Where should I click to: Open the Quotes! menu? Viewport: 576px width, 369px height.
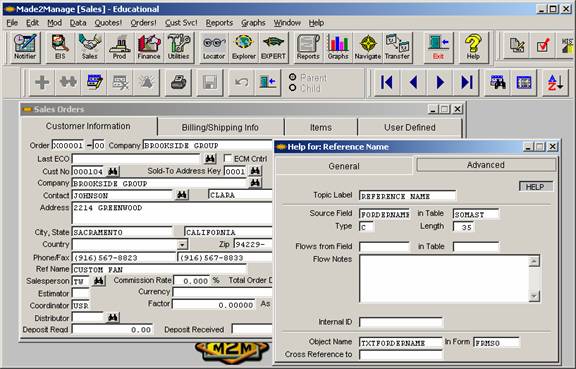click(x=108, y=23)
